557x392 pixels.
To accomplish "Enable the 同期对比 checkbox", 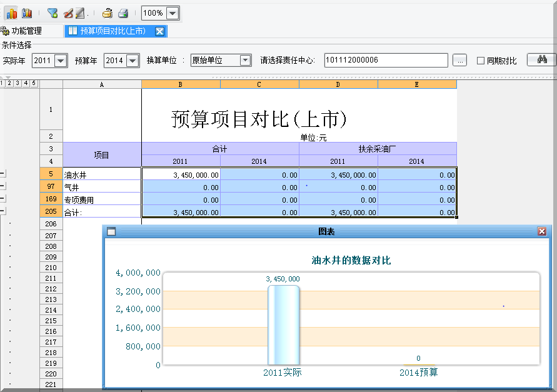I will tap(481, 61).
